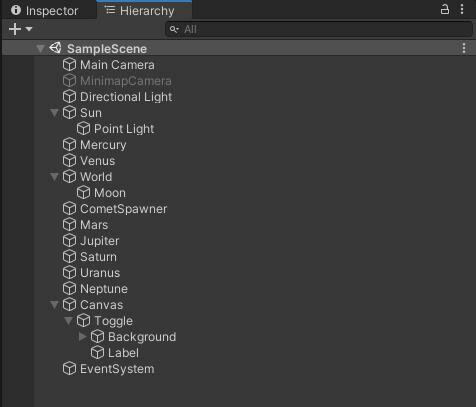Click in the hierarchy search field

(319, 29)
